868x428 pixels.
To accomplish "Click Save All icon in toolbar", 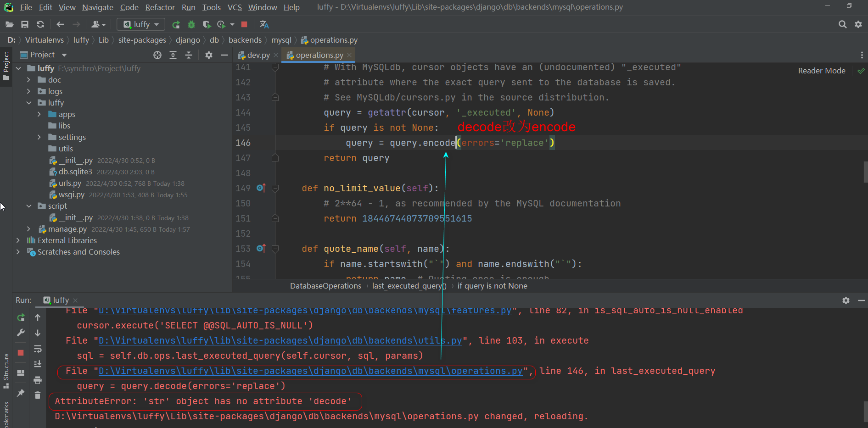I will coord(25,24).
